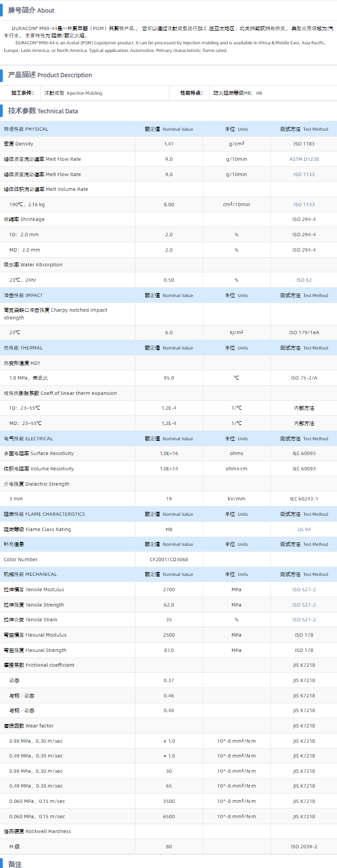
Task: Open the UL 94 flame rating link
Action: (304, 529)
